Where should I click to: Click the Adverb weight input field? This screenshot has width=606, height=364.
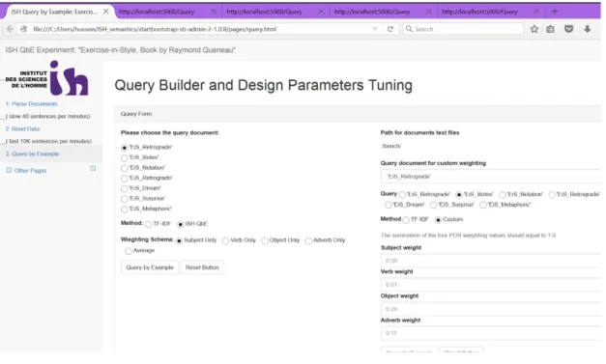point(491,333)
